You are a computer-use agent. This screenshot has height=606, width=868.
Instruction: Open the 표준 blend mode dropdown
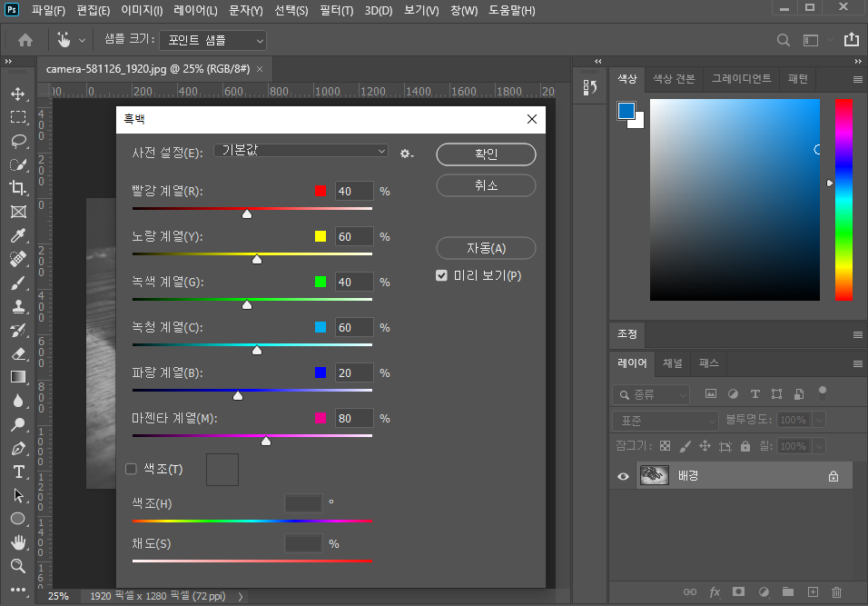point(666,421)
